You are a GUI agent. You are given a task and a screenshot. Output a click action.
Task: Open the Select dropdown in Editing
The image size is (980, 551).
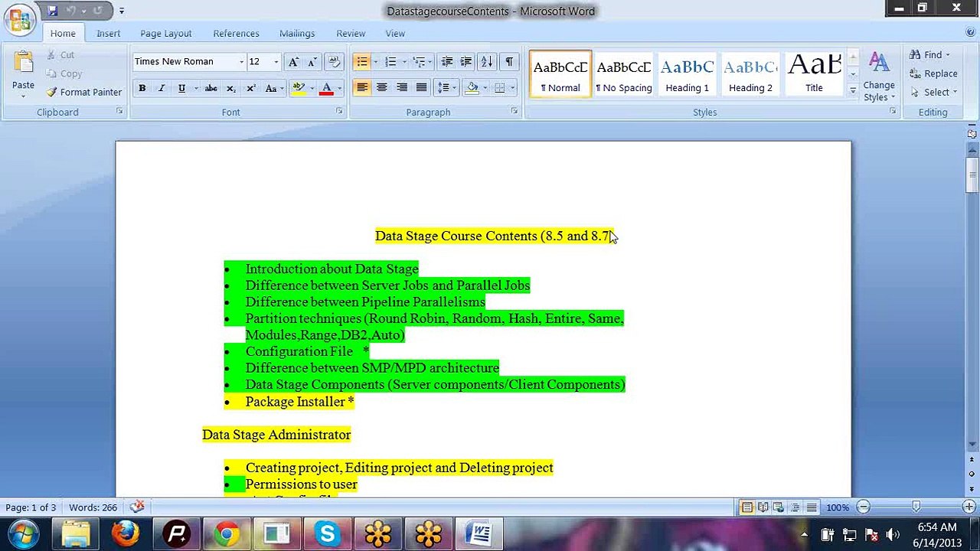tap(936, 92)
